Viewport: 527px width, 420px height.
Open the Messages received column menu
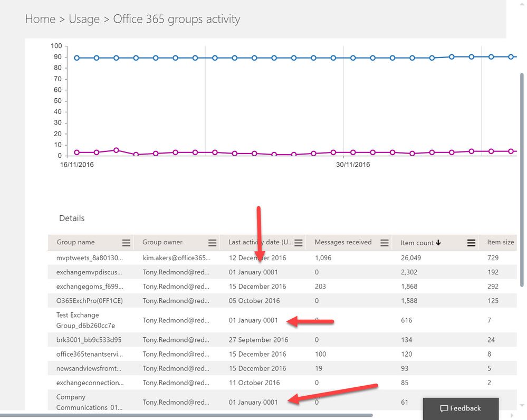385,242
